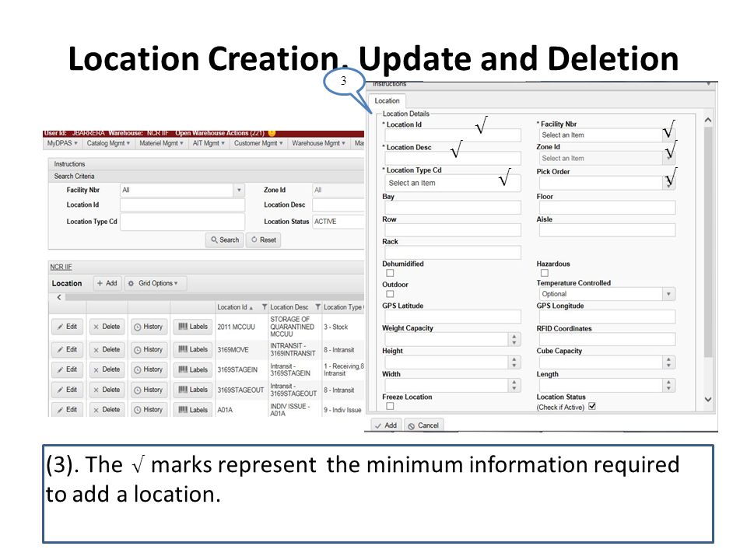
Task: Edit the 3169STAGEOUT location
Action: coord(67,390)
